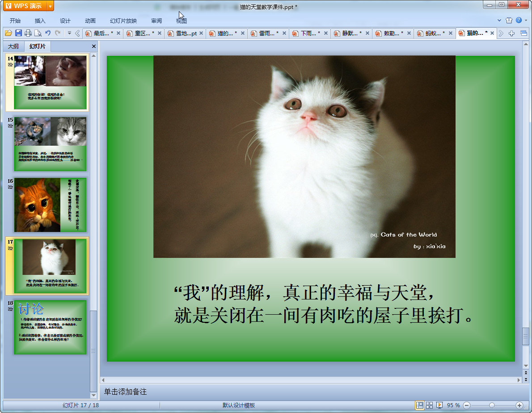This screenshot has width=532, height=413.
Task: Open the 幻灯片放映 menu tab
Action: point(123,21)
